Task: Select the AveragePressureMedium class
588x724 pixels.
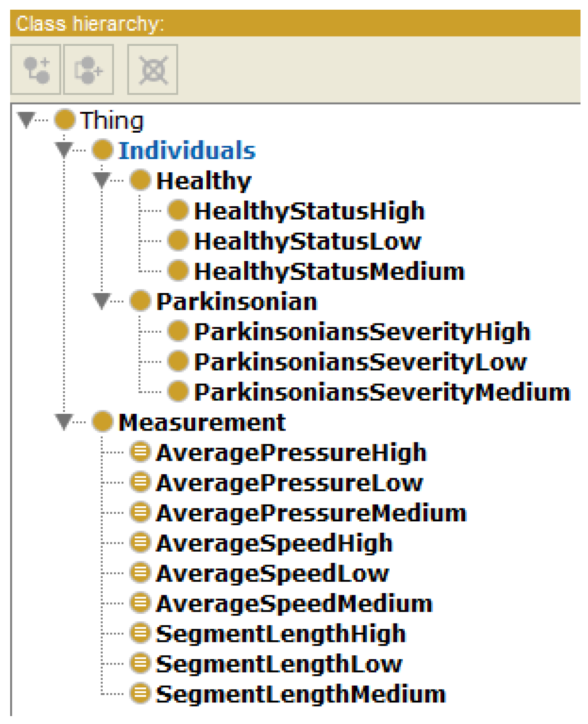Action: (311, 513)
